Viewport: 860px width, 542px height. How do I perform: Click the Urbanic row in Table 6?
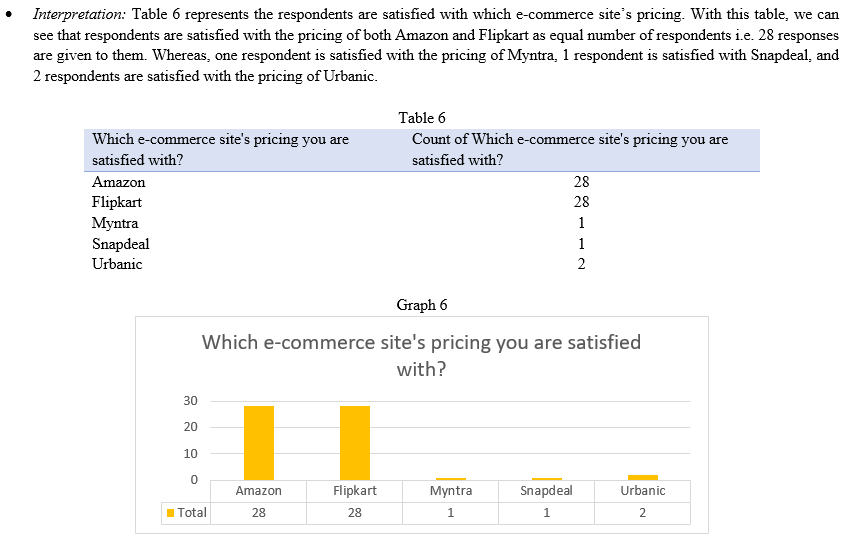(x=422, y=264)
